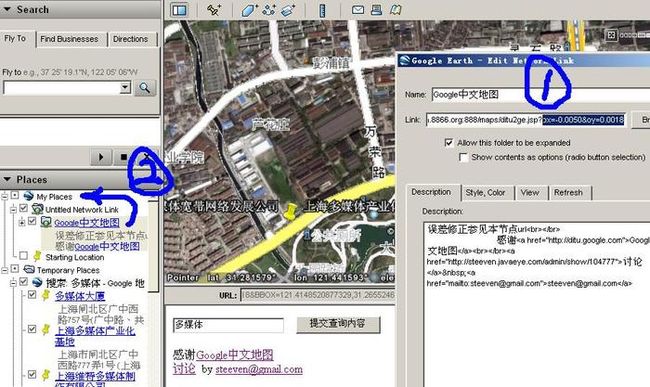Collapse the Temporary Places node
650x387 pixels.
pos(4,270)
